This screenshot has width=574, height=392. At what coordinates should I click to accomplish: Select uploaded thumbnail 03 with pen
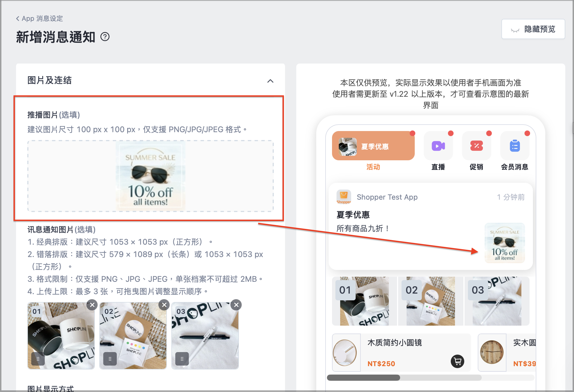(205, 336)
